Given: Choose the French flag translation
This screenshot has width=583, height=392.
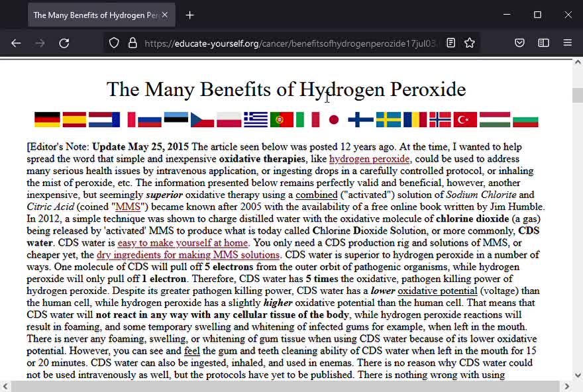Looking at the screenshot, I should [124, 120].
